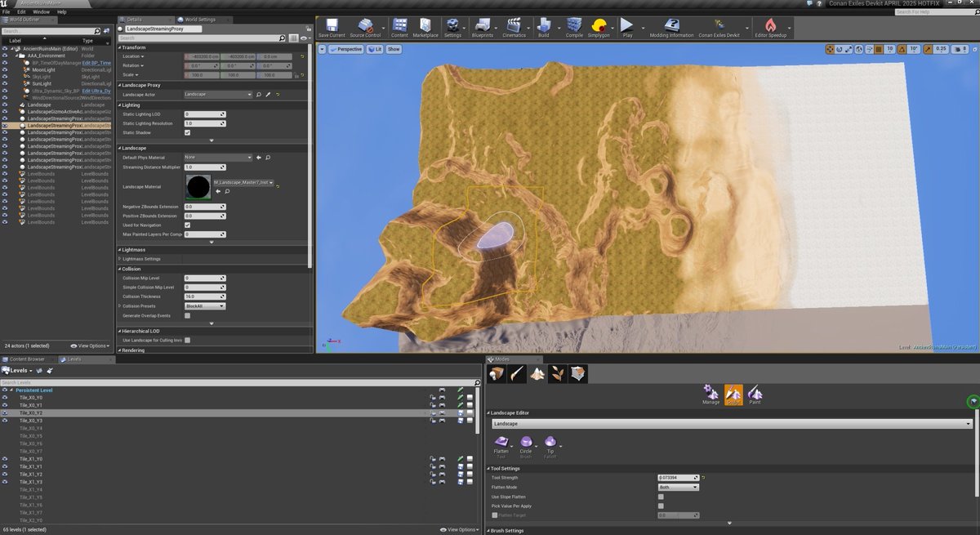This screenshot has width=980, height=535.
Task: Open View Options in World Outliner
Action: [90, 346]
